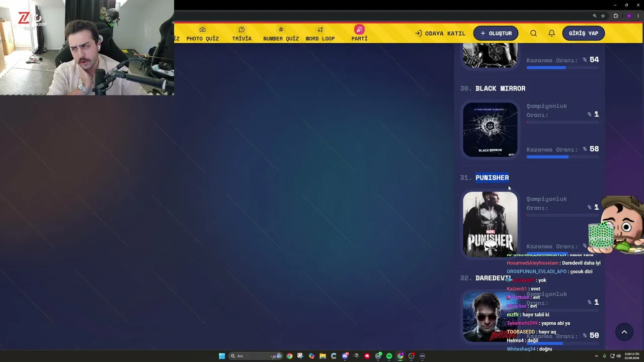The image size is (644, 362).
Task: Click the Oluştur button
Action: [x=496, y=33]
